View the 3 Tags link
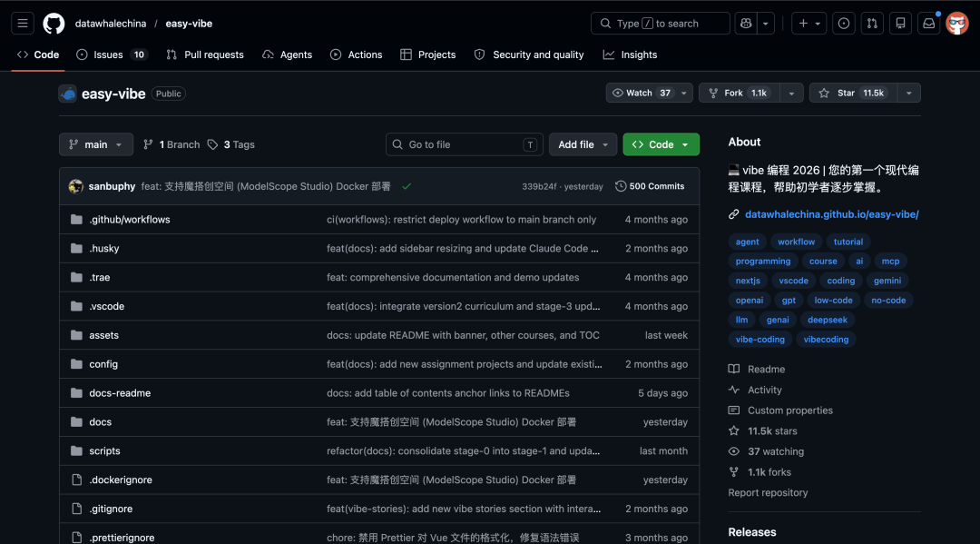The height and width of the screenshot is (544, 980). tap(231, 144)
